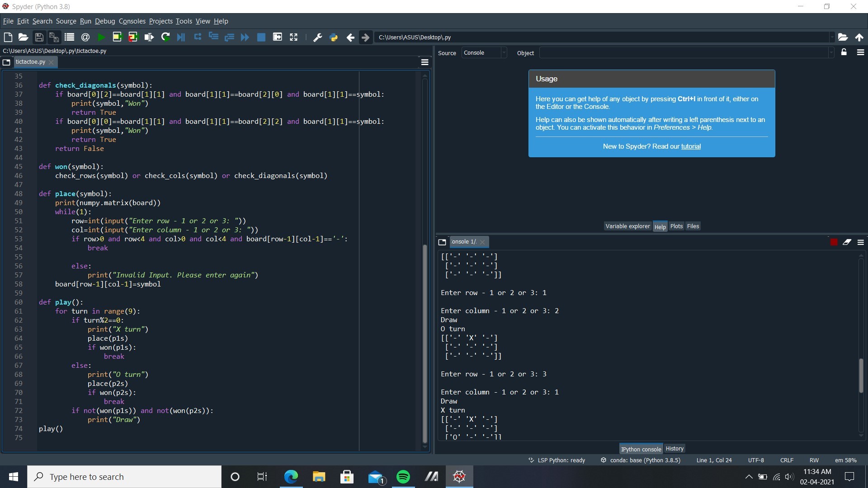The height and width of the screenshot is (488, 868).
Task: Click the red interrupt kernel square
Action: (x=834, y=242)
